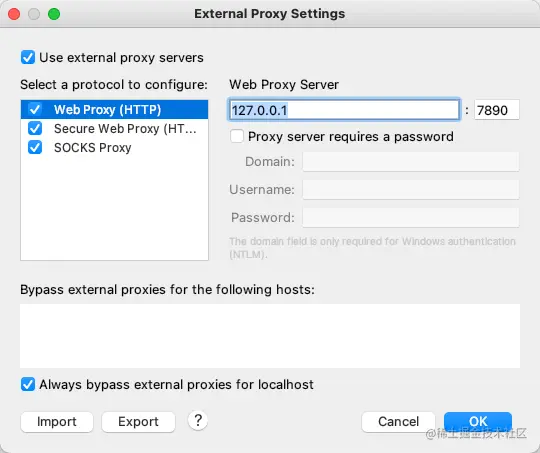Click the Import button
Screen dimensions: 540x453
click(57, 422)
